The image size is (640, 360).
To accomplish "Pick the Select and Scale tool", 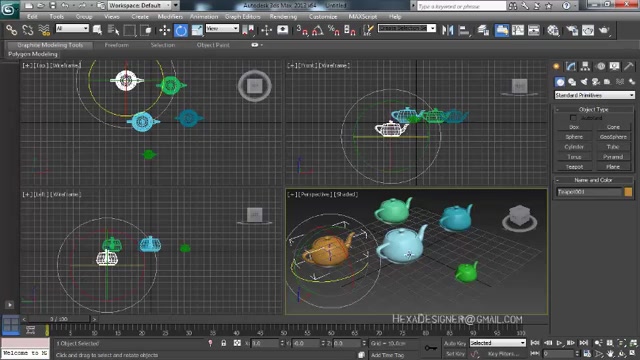I will click(197, 30).
